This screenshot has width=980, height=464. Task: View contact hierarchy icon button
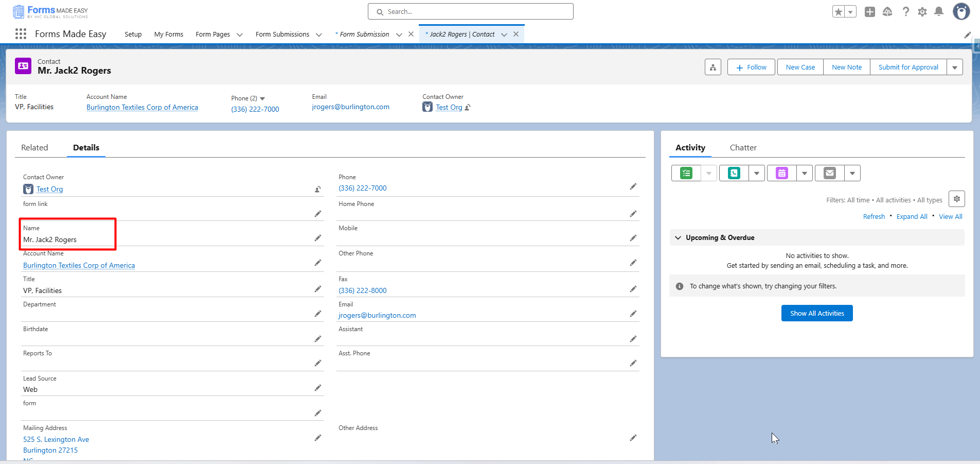[x=713, y=67]
